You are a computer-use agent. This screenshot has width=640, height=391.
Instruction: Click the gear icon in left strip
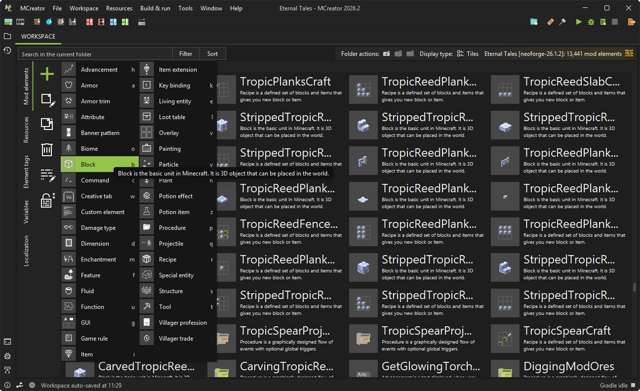click(x=7, y=356)
